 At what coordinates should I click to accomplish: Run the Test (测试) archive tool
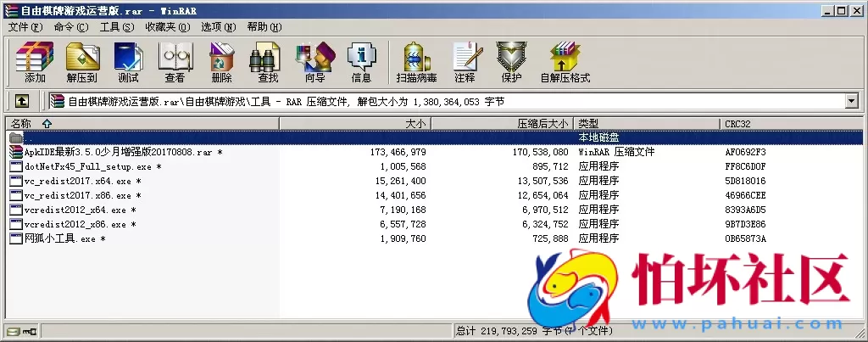pos(129,62)
